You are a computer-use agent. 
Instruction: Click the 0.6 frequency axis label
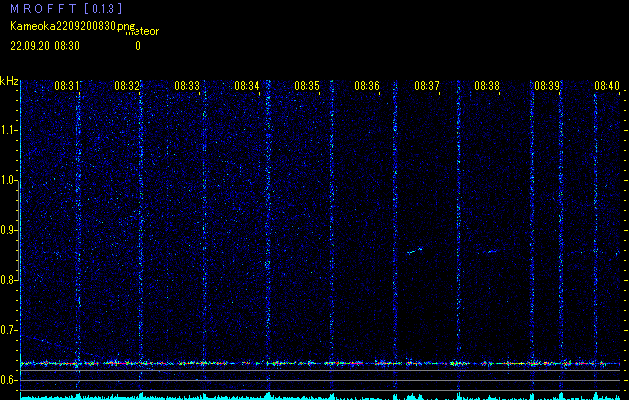(x=8, y=380)
